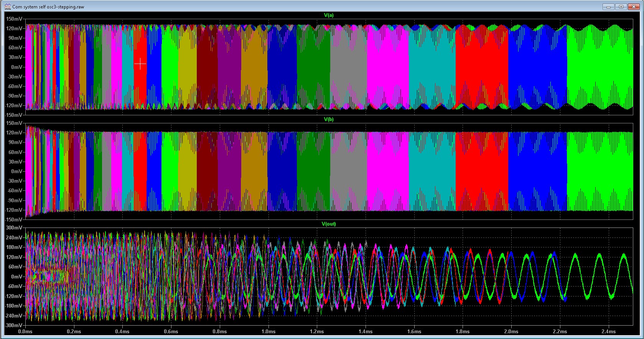Screen dimensions: 644x339
Task: Click the 1.4ms time axis label
Action: point(366,332)
